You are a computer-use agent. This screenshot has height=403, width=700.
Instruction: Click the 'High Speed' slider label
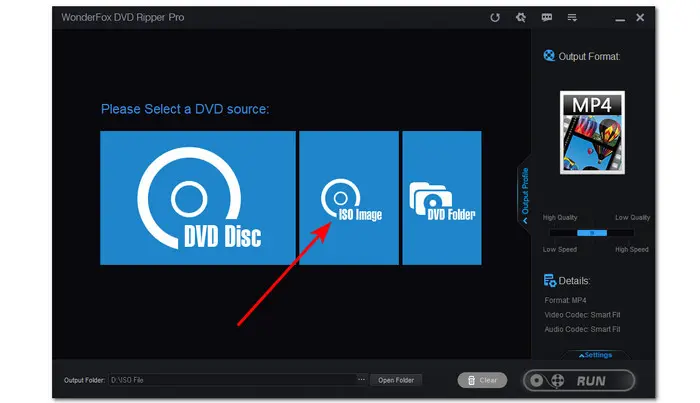click(x=632, y=249)
